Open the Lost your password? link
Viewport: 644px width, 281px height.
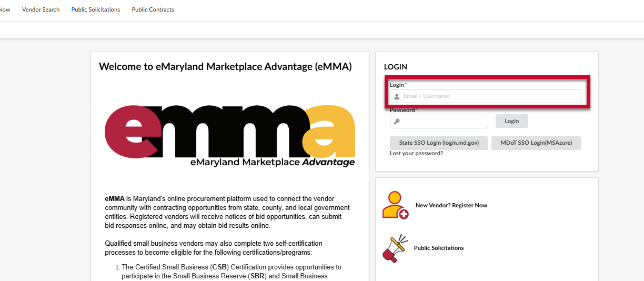tap(416, 154)
